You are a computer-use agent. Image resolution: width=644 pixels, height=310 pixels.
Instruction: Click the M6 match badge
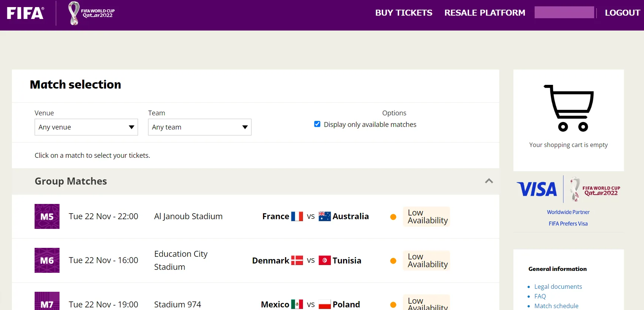[47, 260]
